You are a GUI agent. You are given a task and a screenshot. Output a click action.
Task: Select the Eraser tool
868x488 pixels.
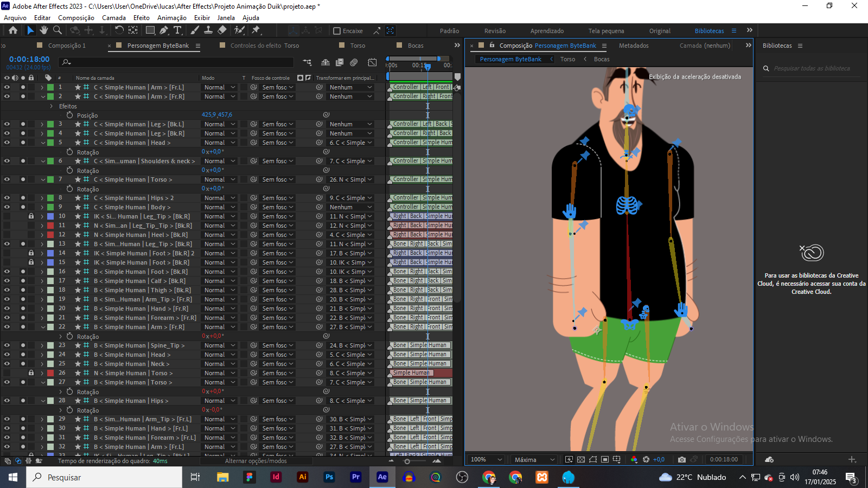pos(222,30)
